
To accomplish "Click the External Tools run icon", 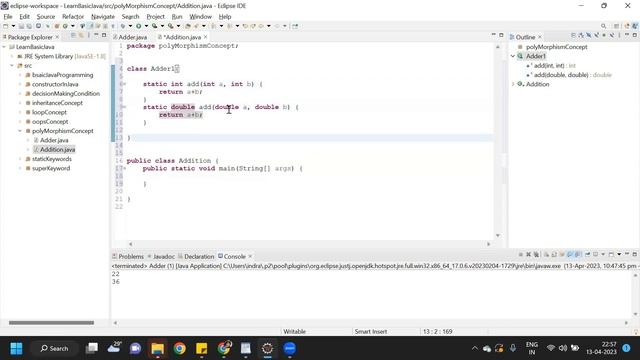I will [x=171, y=26].
